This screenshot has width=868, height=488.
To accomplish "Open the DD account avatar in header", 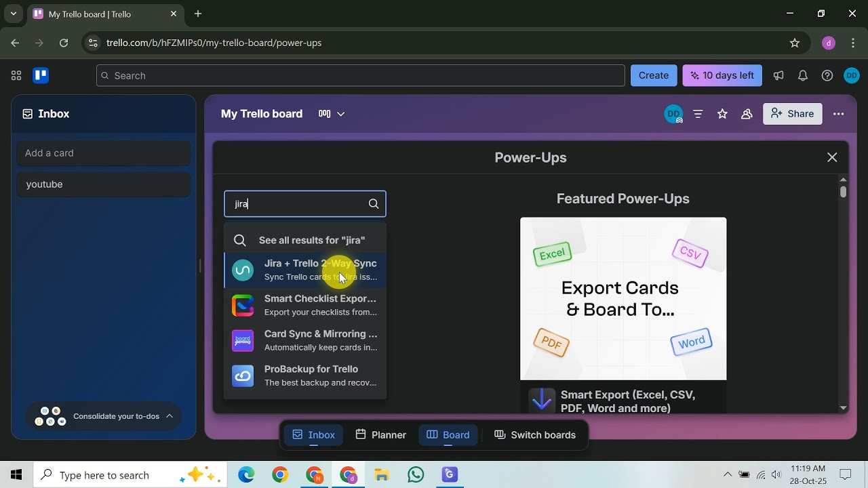I will coord(852,75).
